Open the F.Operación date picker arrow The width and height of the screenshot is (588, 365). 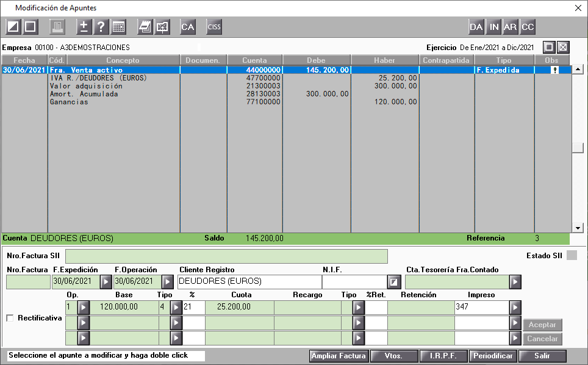click(167, 282)
